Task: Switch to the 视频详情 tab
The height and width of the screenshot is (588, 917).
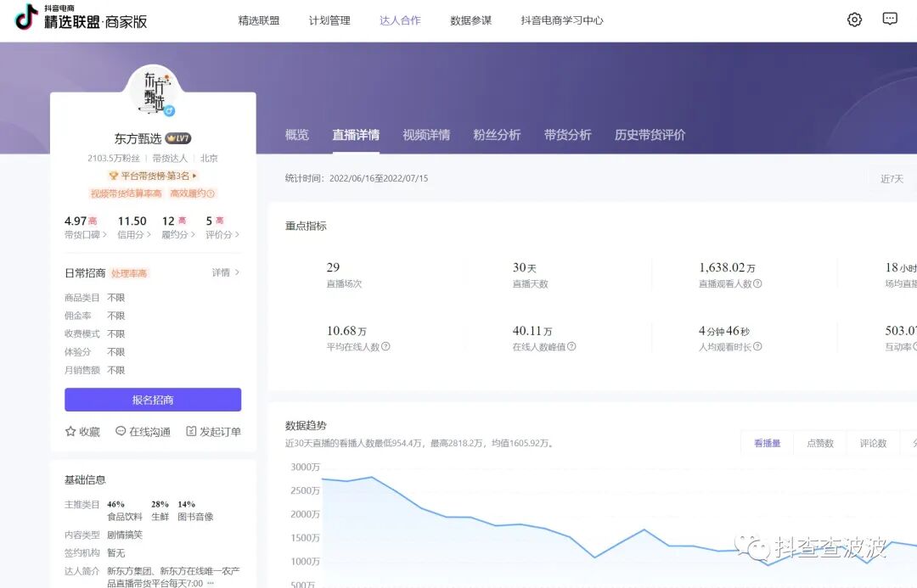Action: [428, 135]
